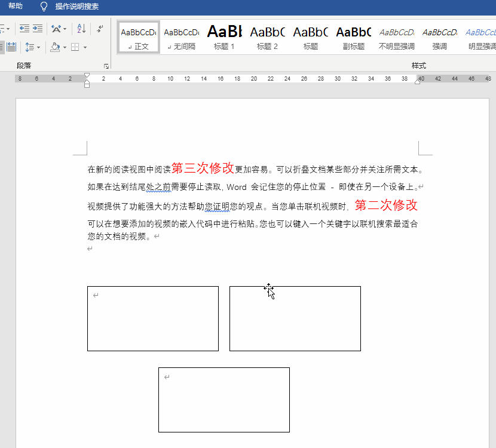Click the first line indent marker on ruler

click(87, 76)
